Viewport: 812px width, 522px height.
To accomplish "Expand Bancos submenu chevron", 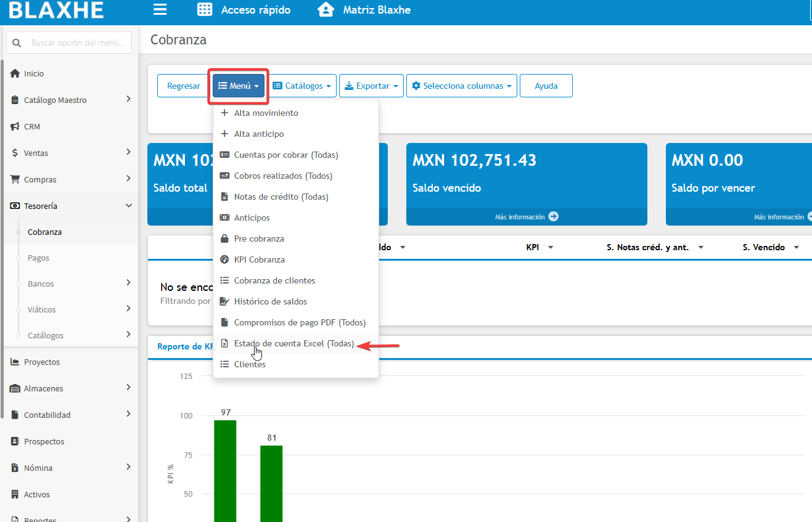I will (x=128, y=283).
